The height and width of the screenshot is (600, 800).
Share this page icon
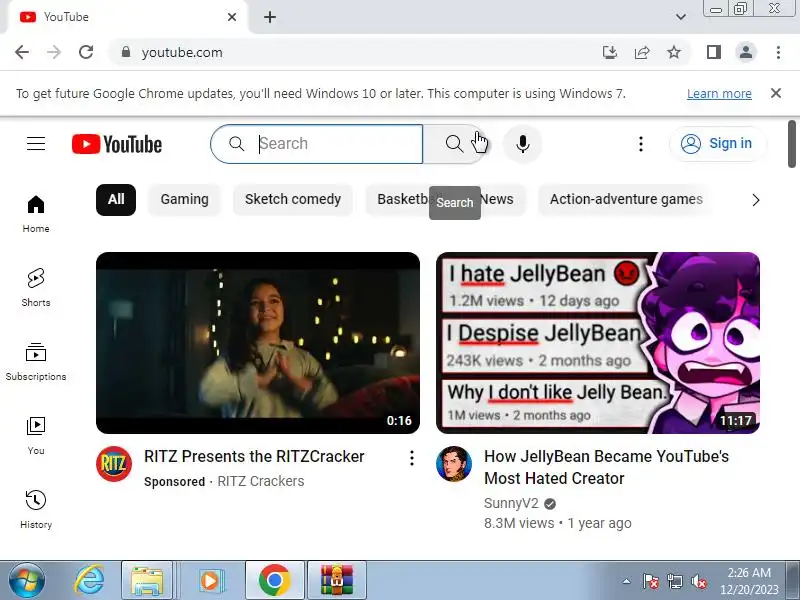pos(642,52)
